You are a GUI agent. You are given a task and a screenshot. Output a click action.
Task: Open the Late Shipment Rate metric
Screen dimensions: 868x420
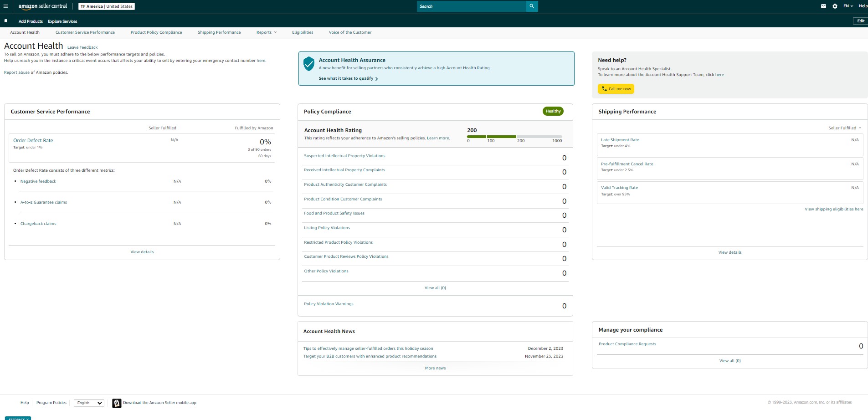pos(620,140)
